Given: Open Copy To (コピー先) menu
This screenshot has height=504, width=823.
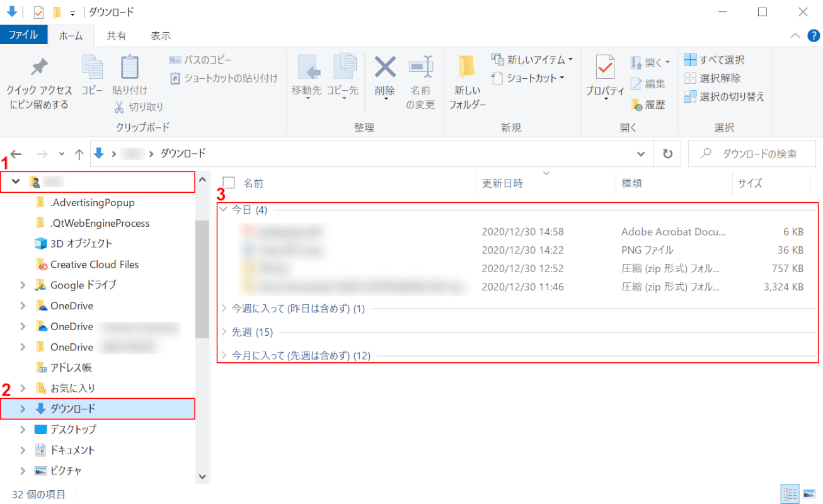Looking at the screenshot, I should pyautogui.click(x=343, y=76).
